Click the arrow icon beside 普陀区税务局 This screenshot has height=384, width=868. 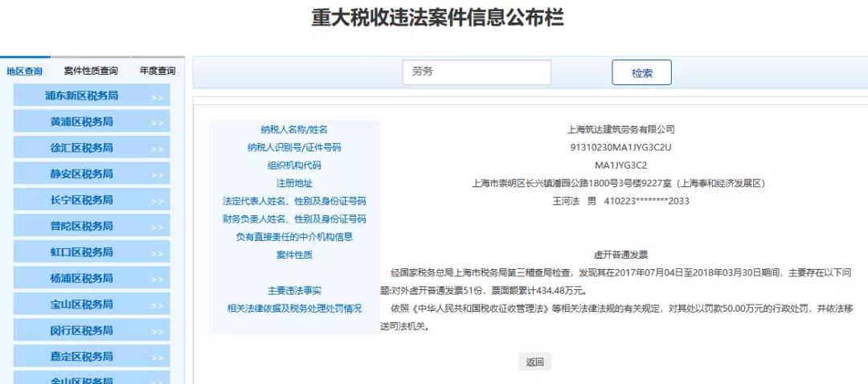pos(157,228)
